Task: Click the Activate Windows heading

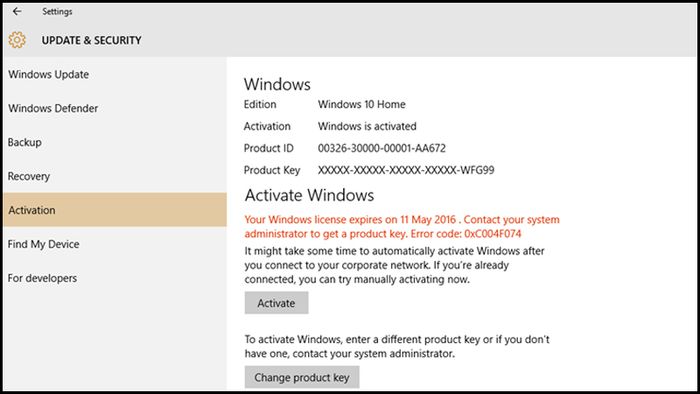Action: (309, 195)
